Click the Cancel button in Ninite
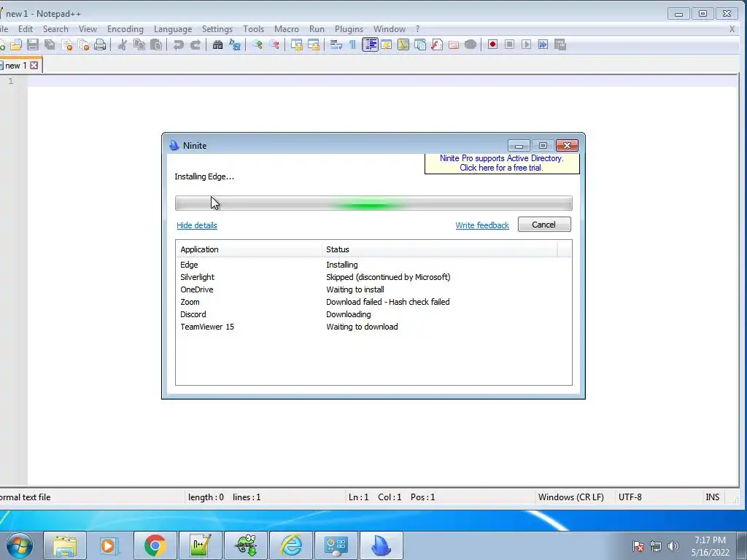 click(x=544, y=225)
